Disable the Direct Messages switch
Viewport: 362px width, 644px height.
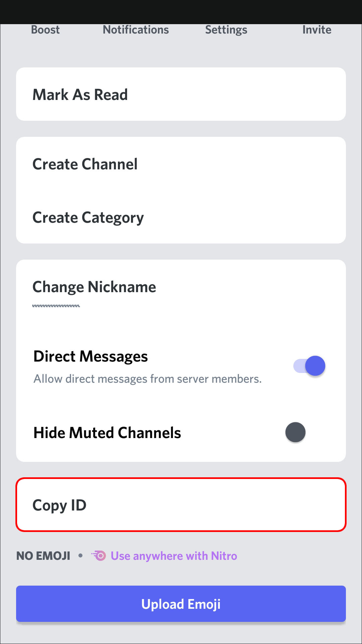(309, 366)
